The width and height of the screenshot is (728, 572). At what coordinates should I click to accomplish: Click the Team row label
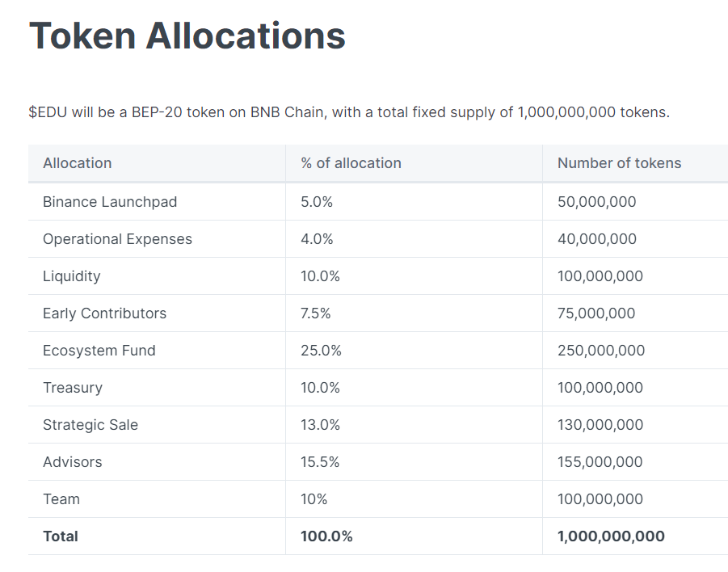pyautogui.click(x=61, y=499)
